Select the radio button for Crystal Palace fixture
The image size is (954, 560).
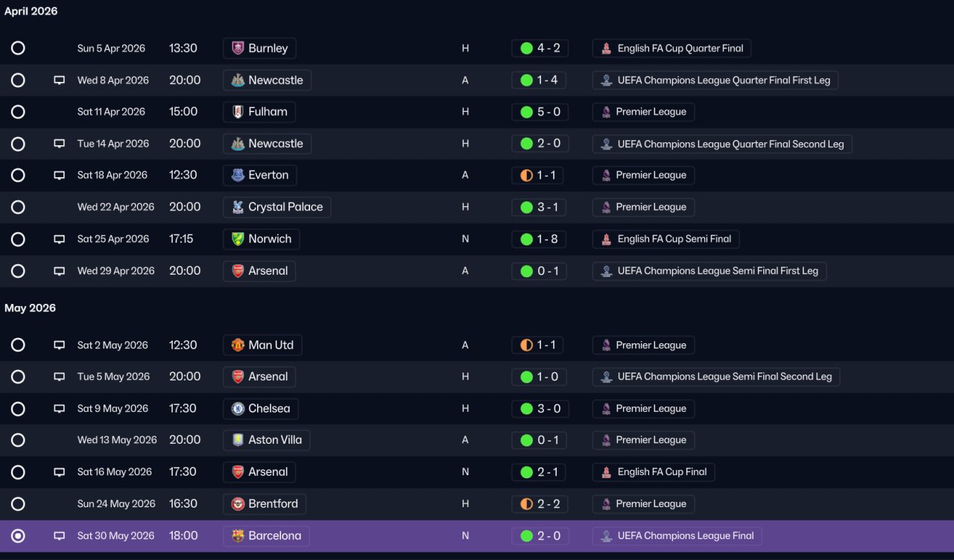point(18,207)
